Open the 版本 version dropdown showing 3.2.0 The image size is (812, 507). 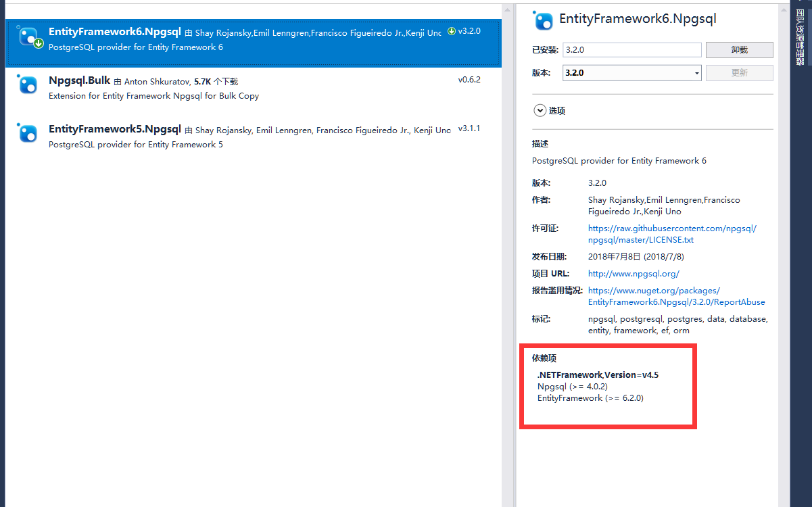pyautogui.click(x=631, y=72)
